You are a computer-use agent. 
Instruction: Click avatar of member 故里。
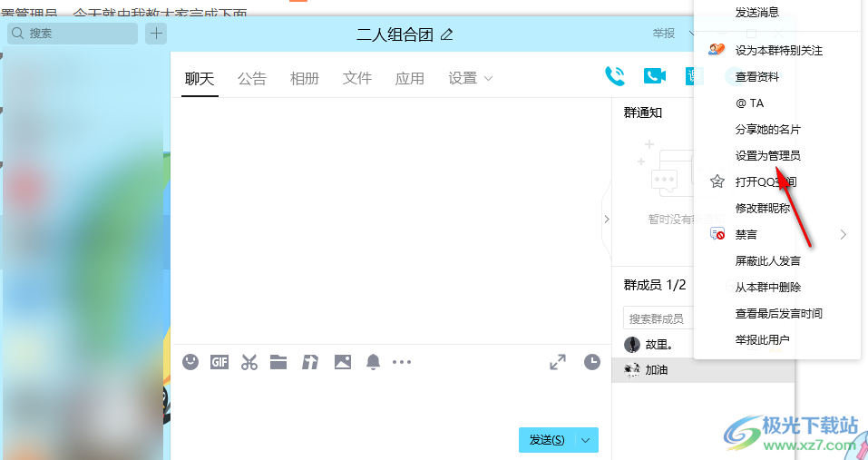[632, 344]
